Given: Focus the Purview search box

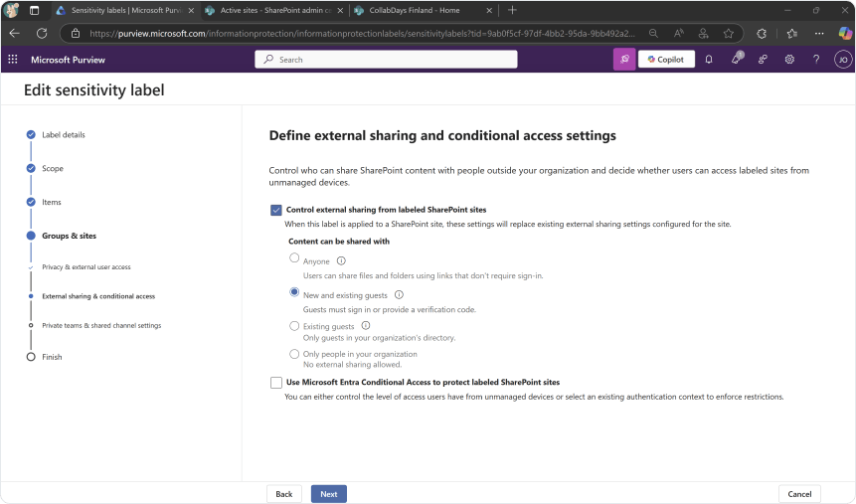Looking at the screenshot, I should click(386, 60).
